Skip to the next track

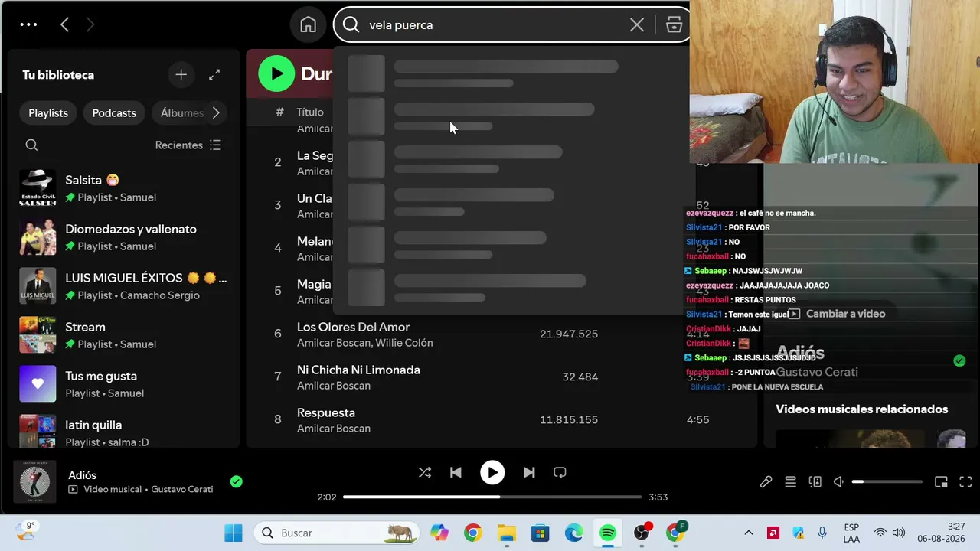click(x=529, y=472)
